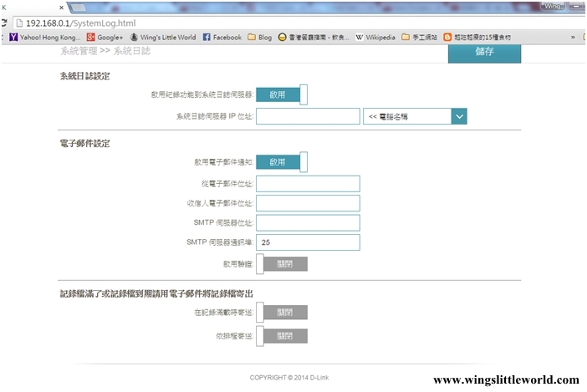Open the Wikipedia bookmark
Screen dimensions: 587x392
[x=375, y=38]
